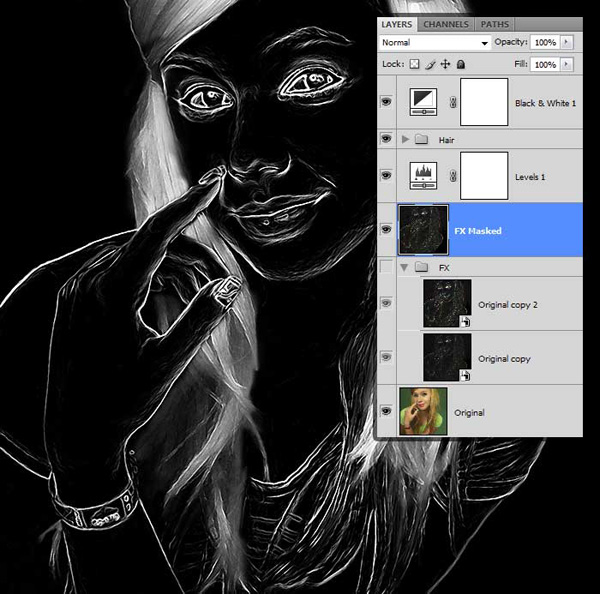600x594 pixels.
Task: Switch to the Channels tab
Action: coord(445,23)
